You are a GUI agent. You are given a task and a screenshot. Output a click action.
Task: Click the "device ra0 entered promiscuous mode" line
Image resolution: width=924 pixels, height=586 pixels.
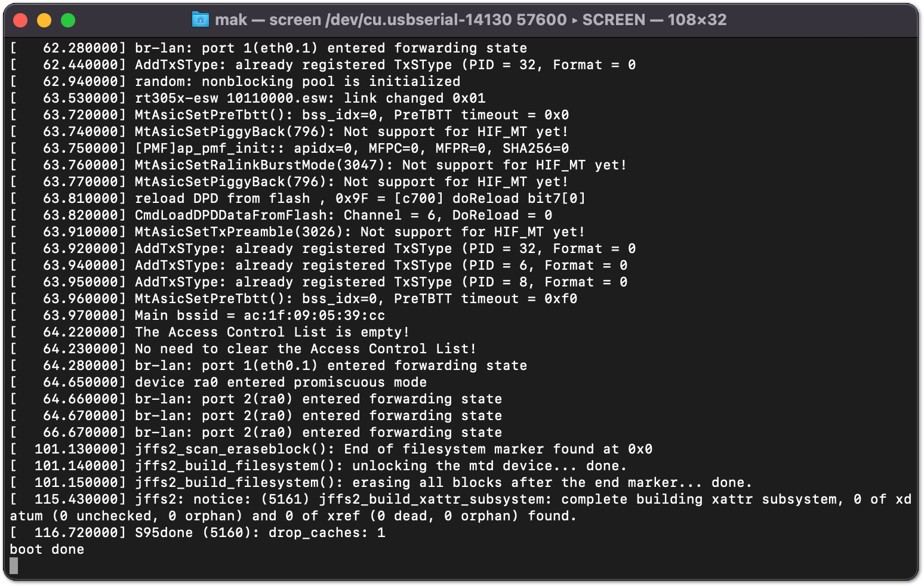281,382
